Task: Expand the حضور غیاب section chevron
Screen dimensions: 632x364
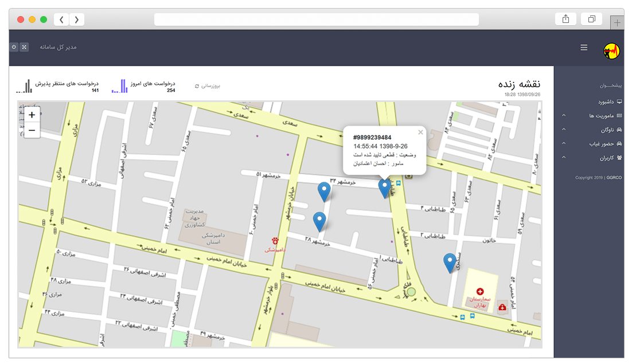Action: click(x=564, y=143)
